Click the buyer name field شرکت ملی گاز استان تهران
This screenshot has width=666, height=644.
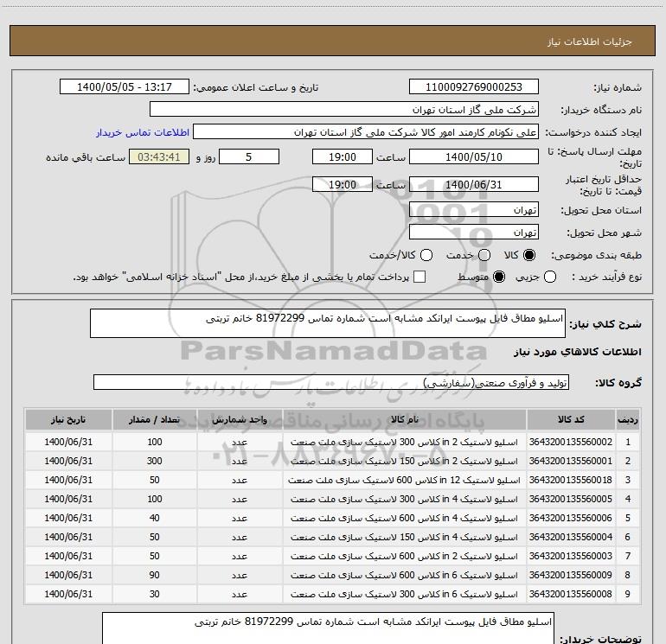click(344, 110)
